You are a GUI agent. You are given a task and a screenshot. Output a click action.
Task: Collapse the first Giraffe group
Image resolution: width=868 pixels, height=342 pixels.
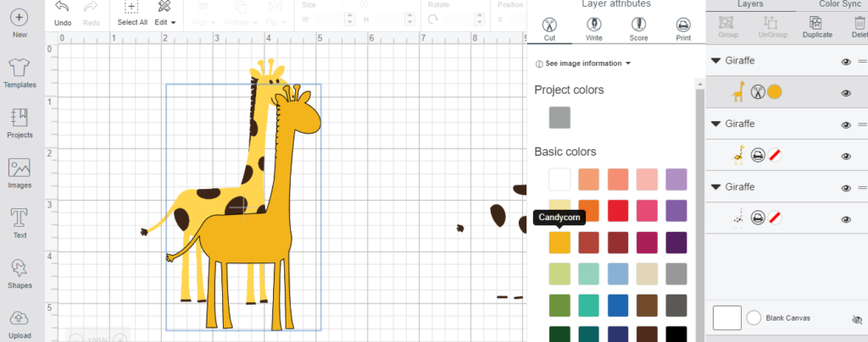pyautogui.click(x=716, y=61)
